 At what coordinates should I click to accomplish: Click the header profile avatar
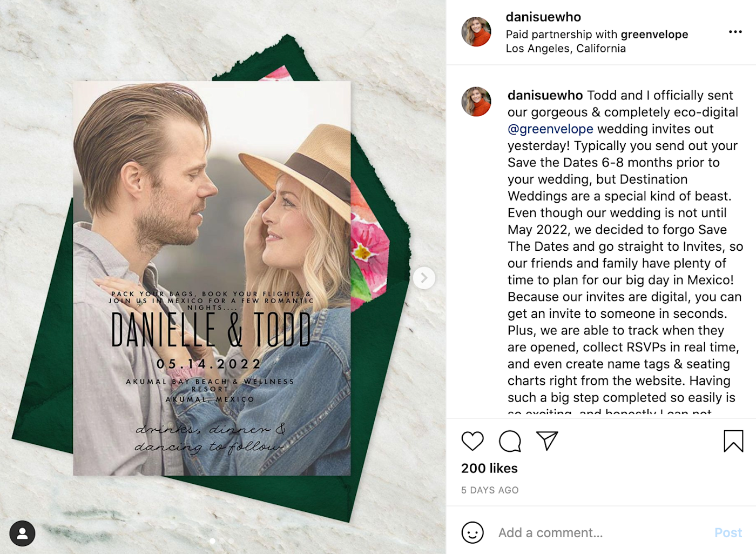pyautogui.click(x=476, y=31)
